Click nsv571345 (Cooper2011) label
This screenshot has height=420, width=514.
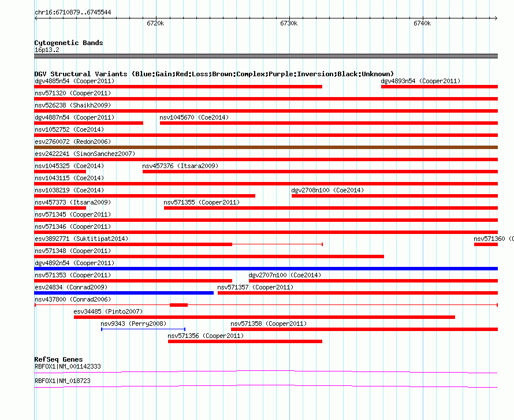click(73, 214)
